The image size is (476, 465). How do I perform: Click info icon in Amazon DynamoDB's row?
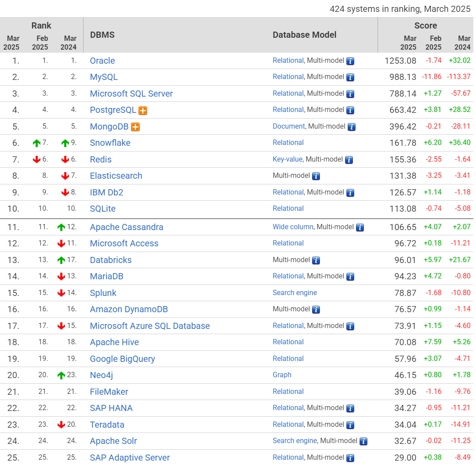click(x=316, y=310)
